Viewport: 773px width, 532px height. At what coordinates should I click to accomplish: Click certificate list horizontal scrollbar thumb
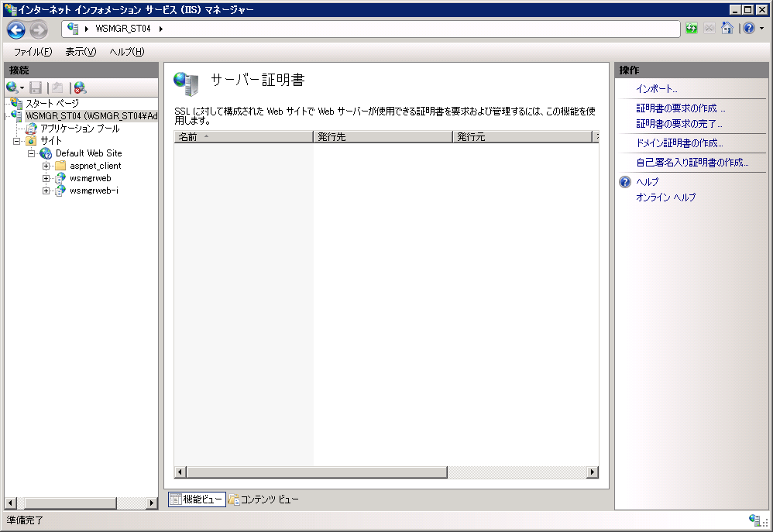(317, 472)
